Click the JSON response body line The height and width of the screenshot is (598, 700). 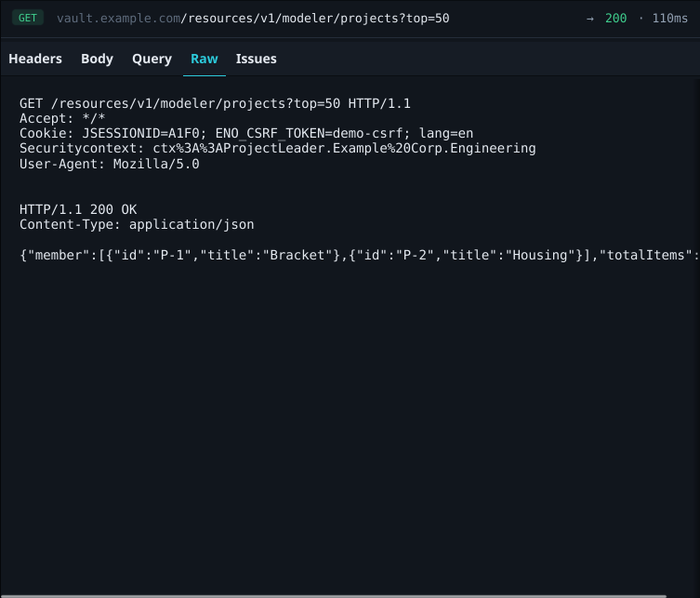[360, 255]
